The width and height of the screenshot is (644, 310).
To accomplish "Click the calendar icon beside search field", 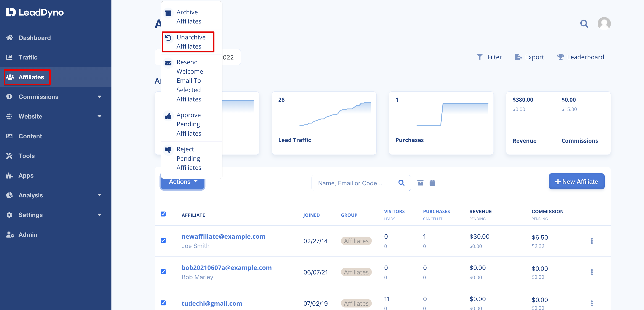I will pyautogui.click(x=432, y=183).
